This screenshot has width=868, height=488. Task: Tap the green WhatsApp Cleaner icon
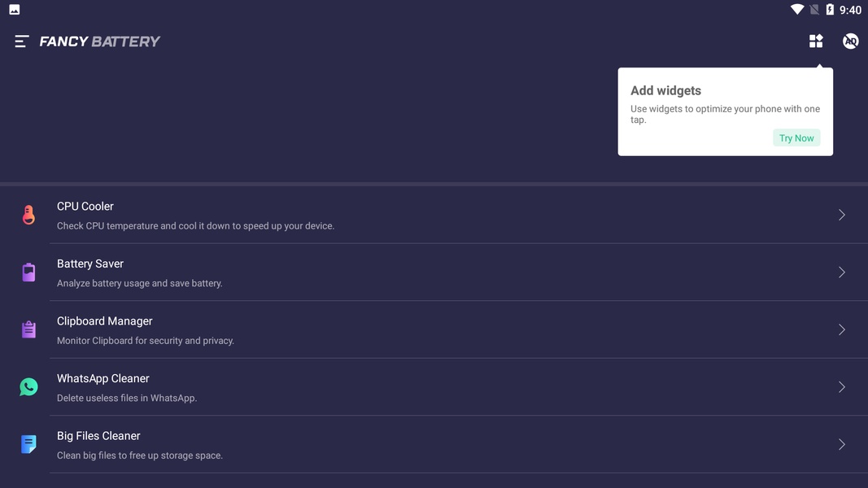coord(28,387)
